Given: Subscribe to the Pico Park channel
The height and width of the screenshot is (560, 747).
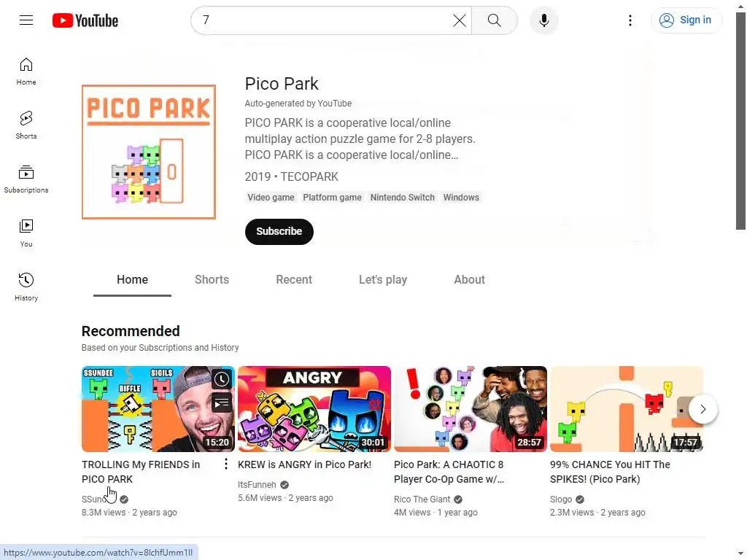Looking at the screenshot, I should click(x=279, y=231).
